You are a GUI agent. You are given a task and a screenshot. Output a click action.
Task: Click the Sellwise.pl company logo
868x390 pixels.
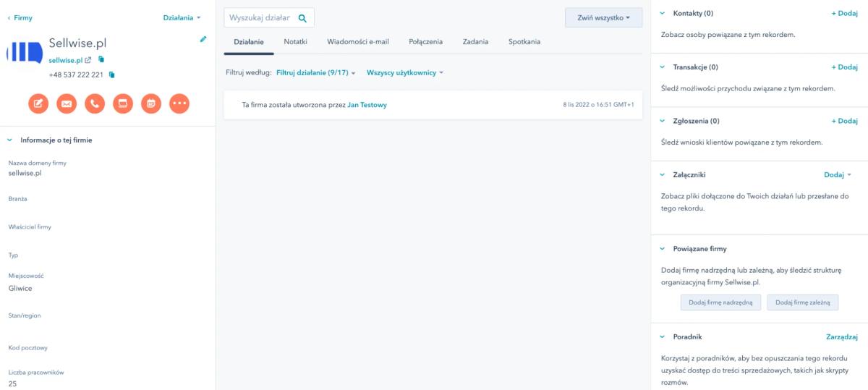tap(24, 53)
